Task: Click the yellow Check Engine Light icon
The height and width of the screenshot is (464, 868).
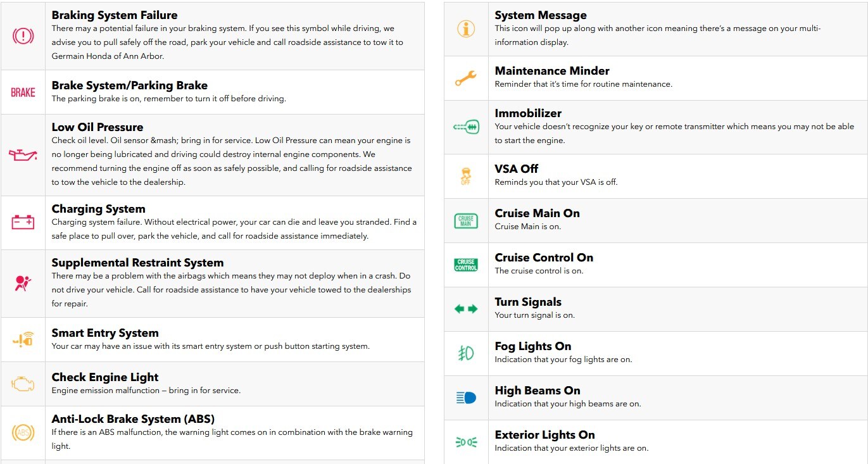Action: (23, 384)
